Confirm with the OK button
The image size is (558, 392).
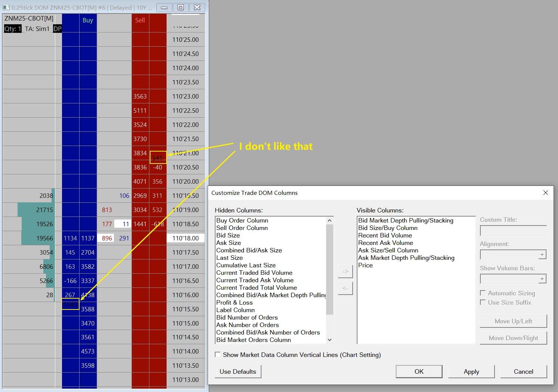(x=419, y=371)
